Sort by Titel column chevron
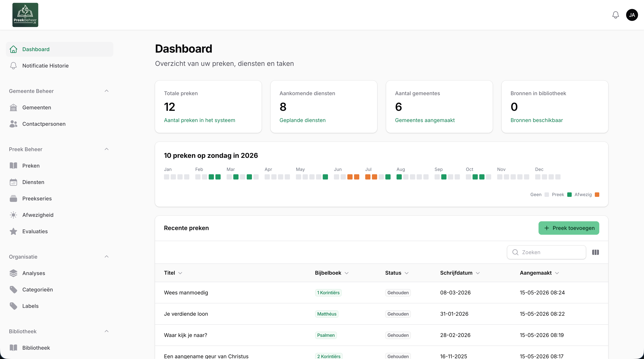Image resolution: width=644 pixels, height=359 pixels. tap(180, 273)
